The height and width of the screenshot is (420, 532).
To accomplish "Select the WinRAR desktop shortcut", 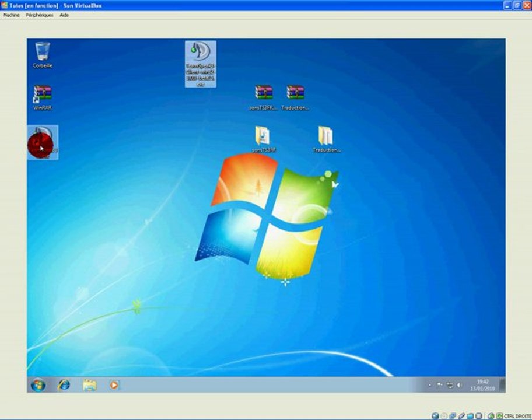I will tap(43, 97).
